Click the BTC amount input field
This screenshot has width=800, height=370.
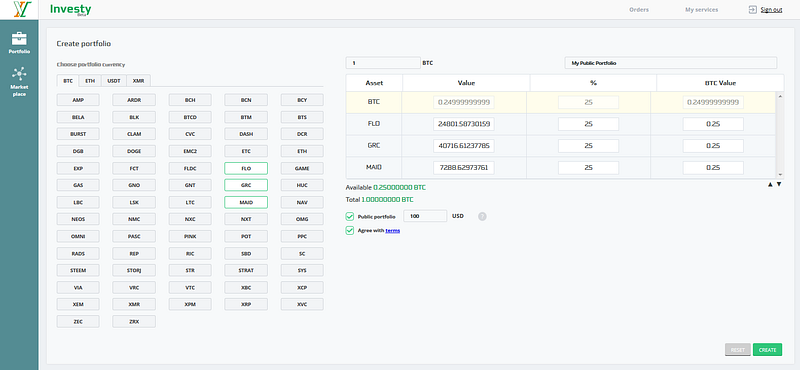383,63
